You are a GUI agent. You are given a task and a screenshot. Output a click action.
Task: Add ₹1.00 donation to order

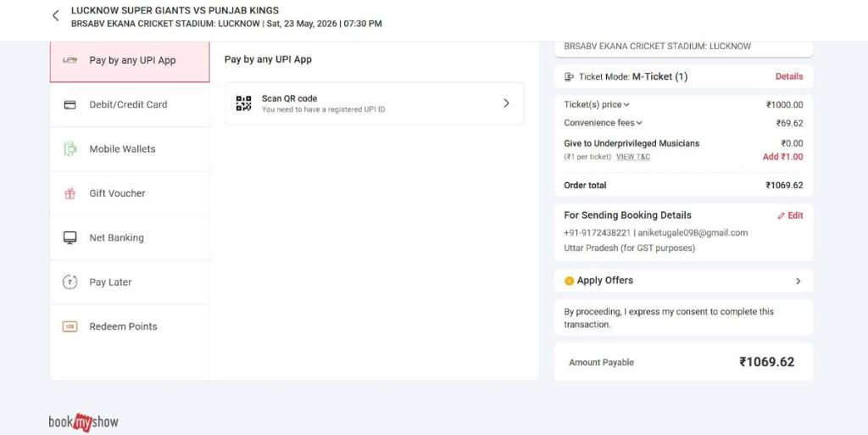pyautogui.click(x=782, y=157)
